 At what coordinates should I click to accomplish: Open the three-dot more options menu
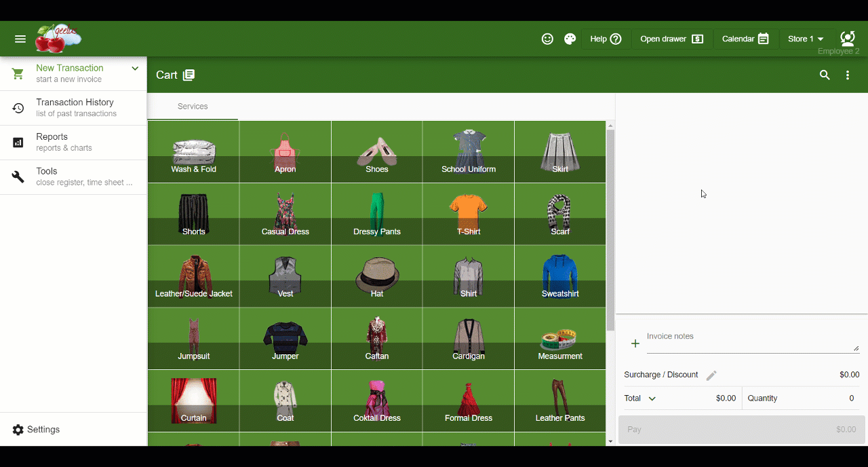click(x=848, y=75)
